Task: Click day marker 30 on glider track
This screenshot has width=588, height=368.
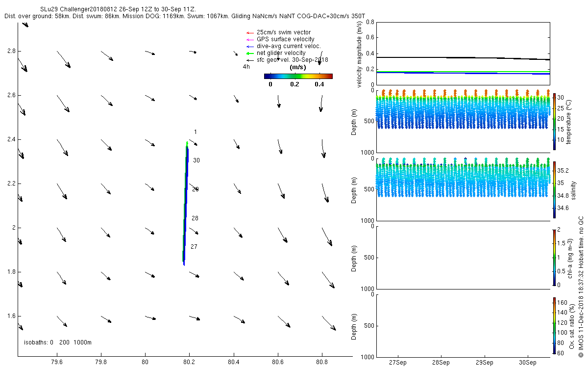Action: (x=196, y=160)
